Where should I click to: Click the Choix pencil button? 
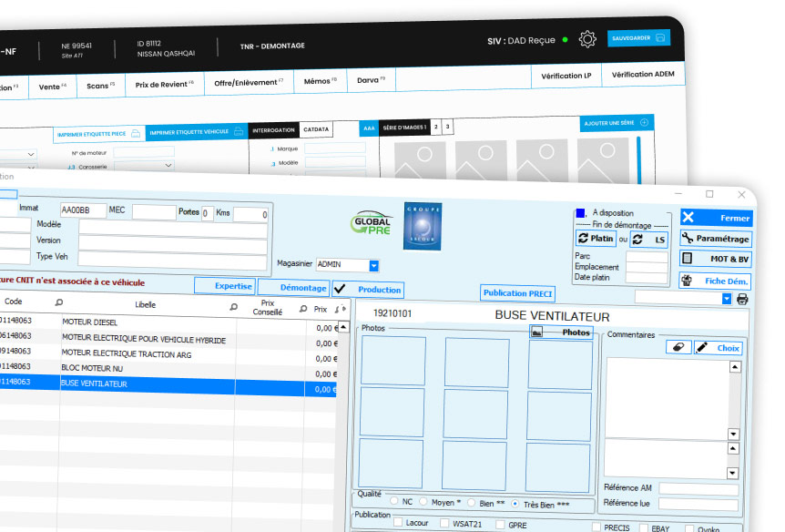coord(718,348)
